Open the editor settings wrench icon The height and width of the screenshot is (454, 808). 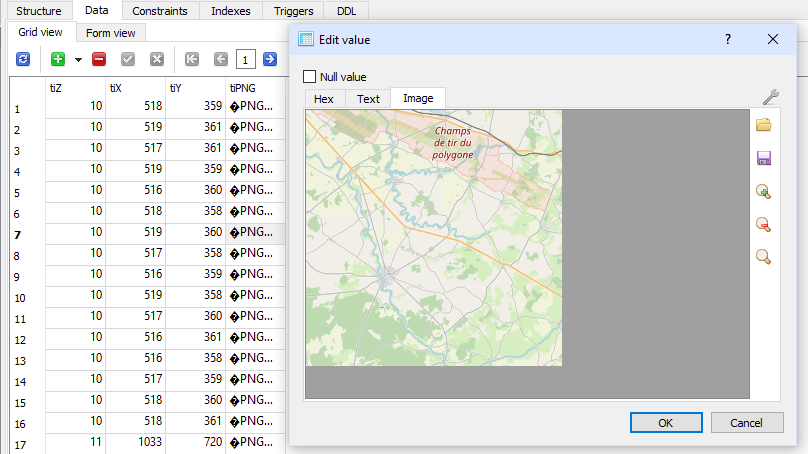[770, 97]
